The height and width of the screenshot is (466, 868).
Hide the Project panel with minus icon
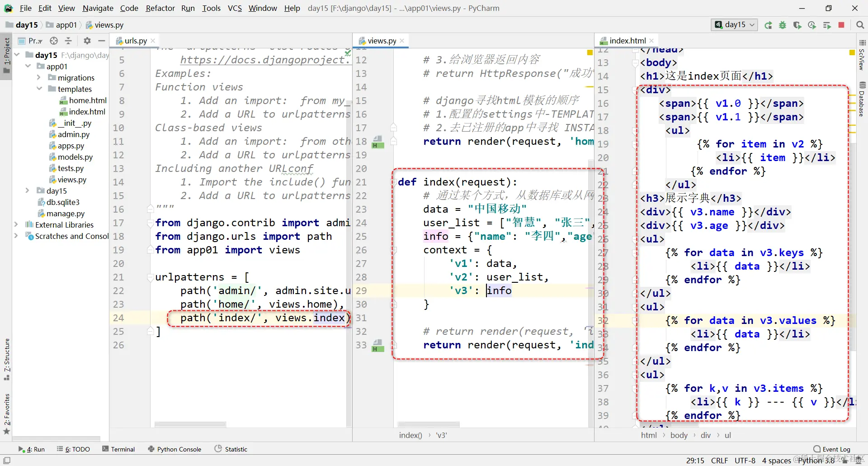tap(102, 41)
